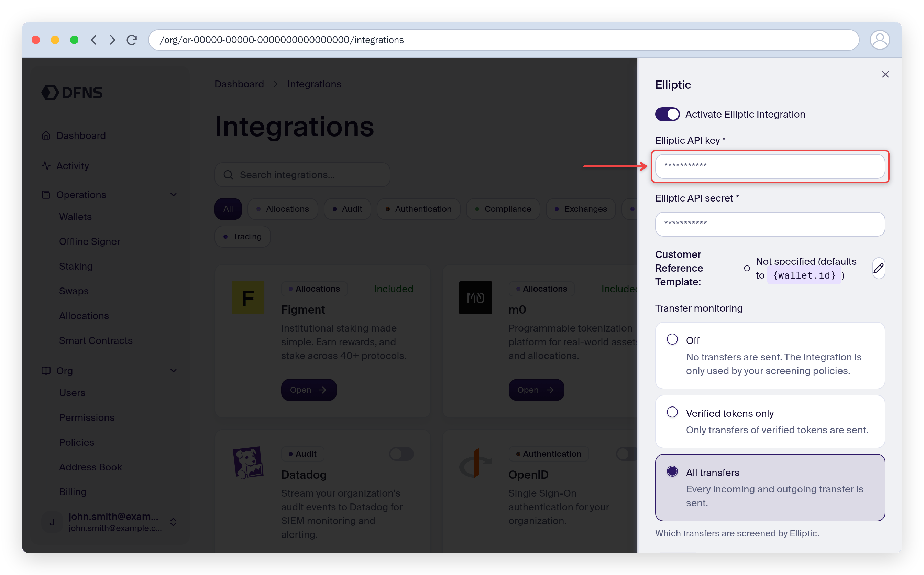Edit the Customer Reference Template pencil icon
924x575 pixels.
[878, 268]
